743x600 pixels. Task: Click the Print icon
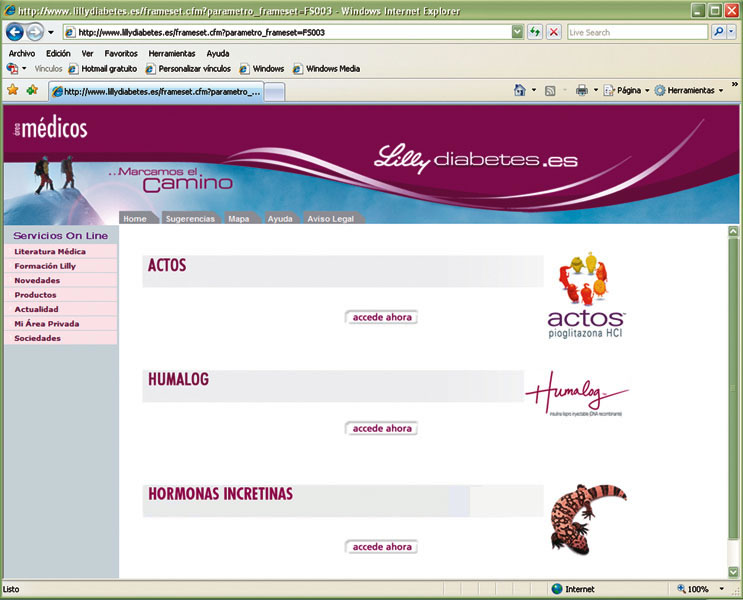pyautogui.click(x=581, y=90)
